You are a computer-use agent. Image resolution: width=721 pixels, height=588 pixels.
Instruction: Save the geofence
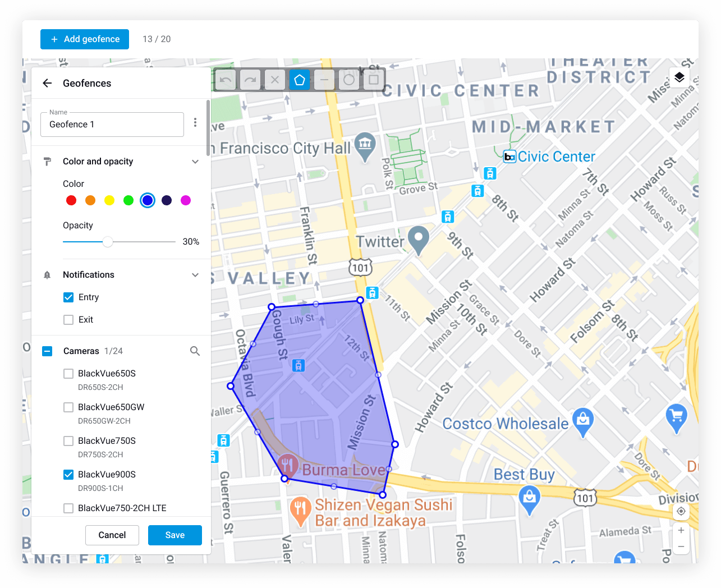coord(174,535)
